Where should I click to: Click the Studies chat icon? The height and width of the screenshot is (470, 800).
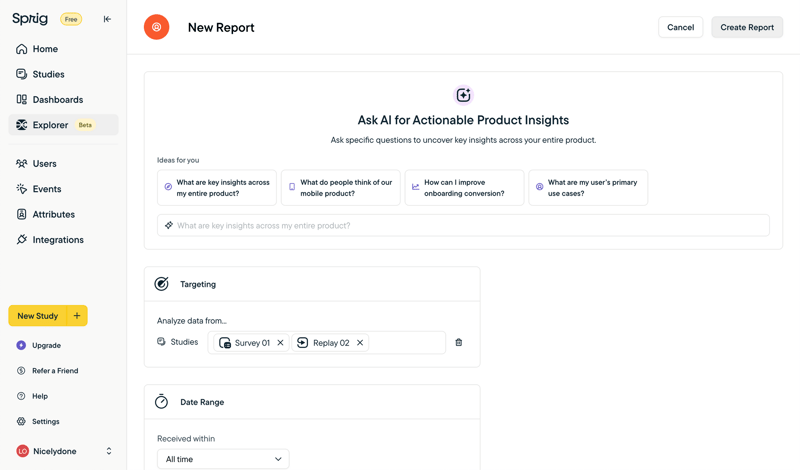[21, 75]
